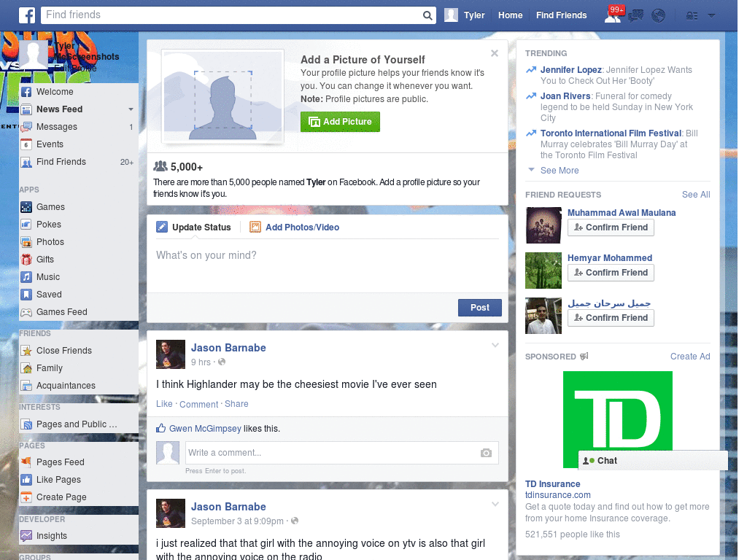
Task: Open the TD Insurance ad image
Action: [617, 419]
